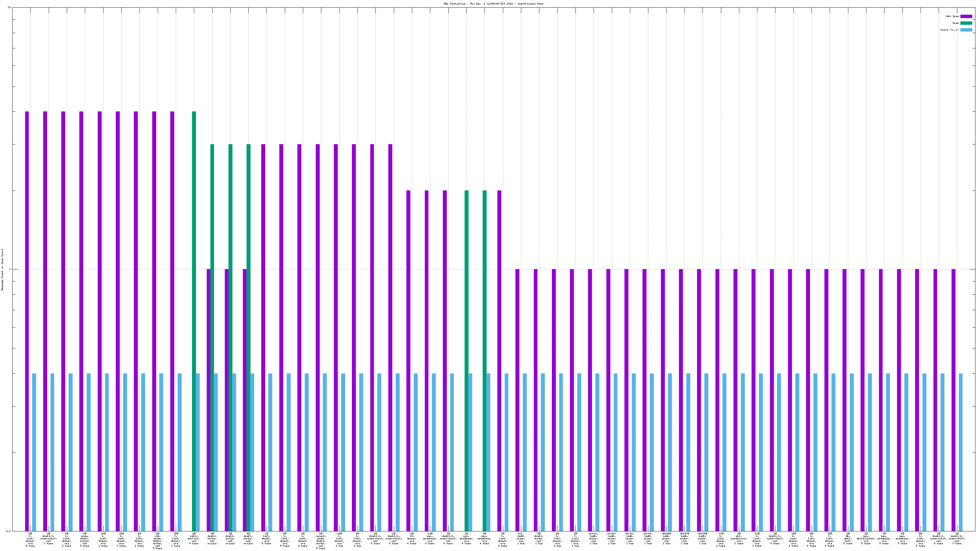980x551 pixels.
Task: Click the y-axis tick label 10
Action: (9, 8)
